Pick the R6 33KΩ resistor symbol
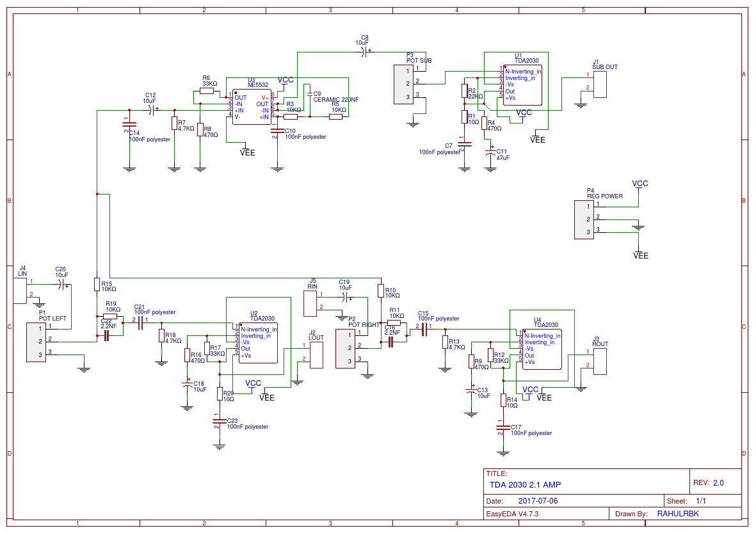This screenshot has height=533, width=756. click(x=207, y=91)
